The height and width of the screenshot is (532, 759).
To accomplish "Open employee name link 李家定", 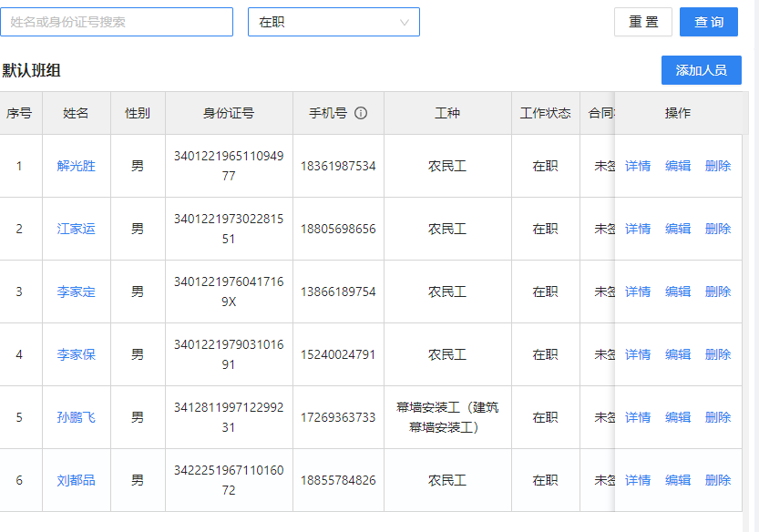I will (77, 292).
